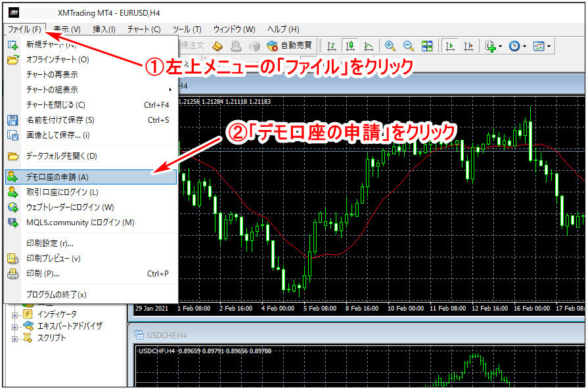Switch chart to candlesticks icon
The height and width of the screenshot is (390, 588).
[350, 46]
